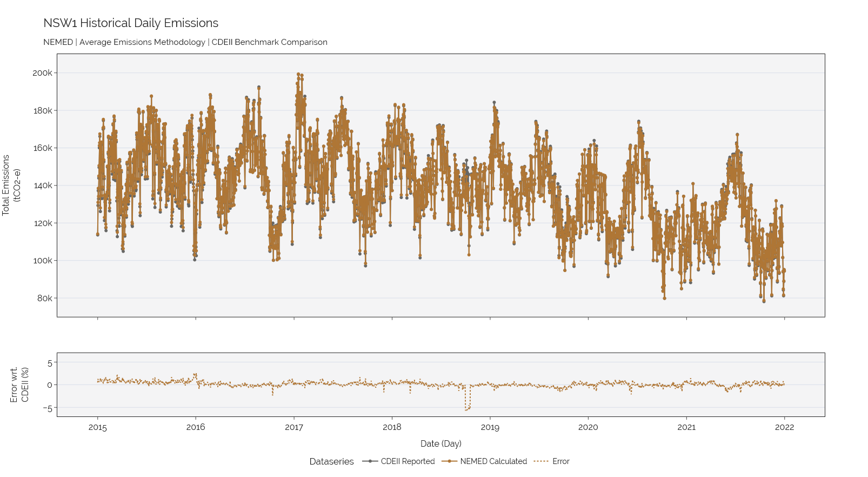This screenshot has width=868, height=477.
Task: Click the 120k y-axis tick label
Action: pos(43,223)
